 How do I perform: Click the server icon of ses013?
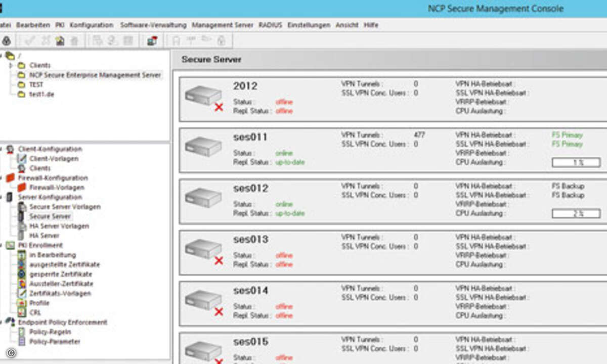[x=203, y=250]
